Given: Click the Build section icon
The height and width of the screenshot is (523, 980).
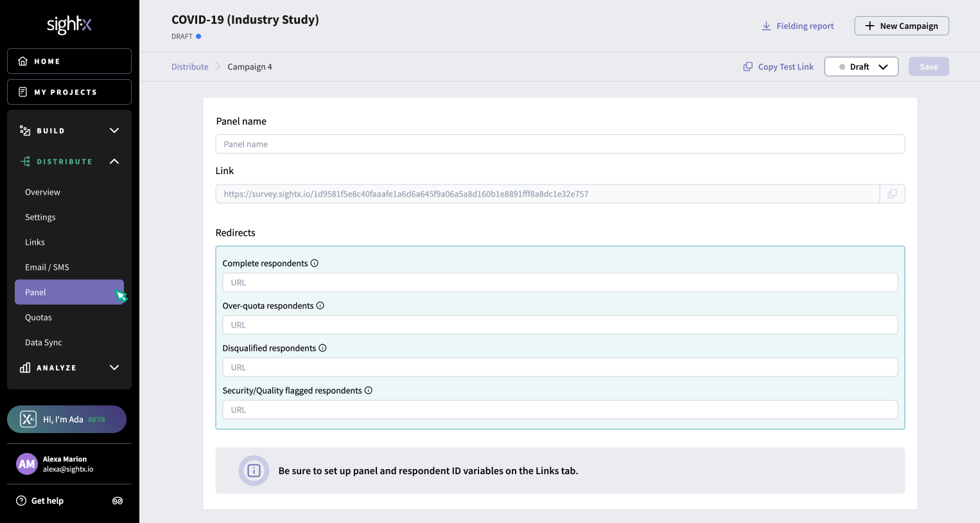Looking at the screenshot, I should point(25,130).
